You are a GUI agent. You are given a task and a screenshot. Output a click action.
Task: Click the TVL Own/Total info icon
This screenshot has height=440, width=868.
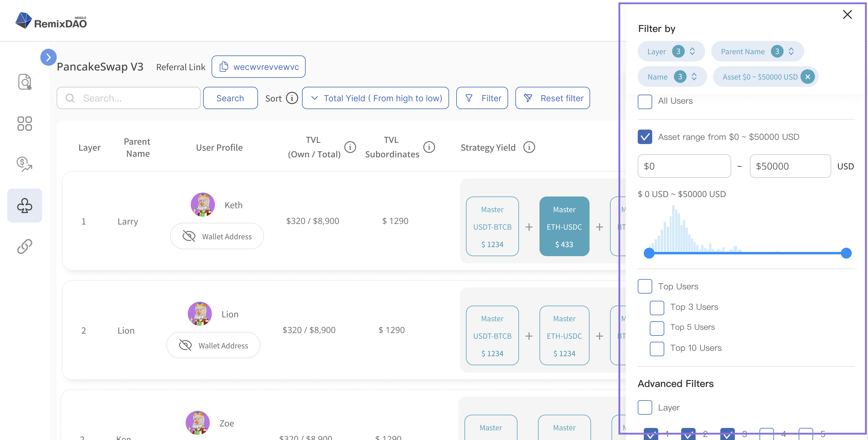coord(350,147)
